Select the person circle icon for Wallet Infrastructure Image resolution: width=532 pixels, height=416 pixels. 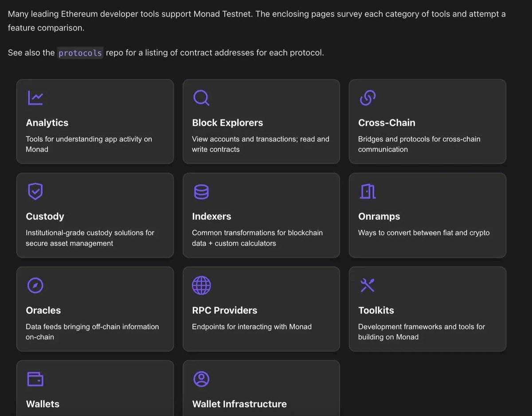201,379
